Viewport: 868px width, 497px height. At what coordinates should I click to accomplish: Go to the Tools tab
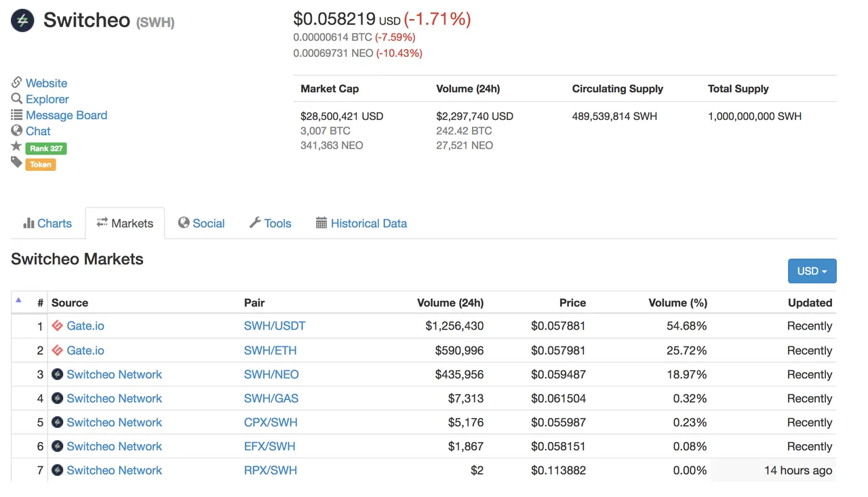(x=271, y=223)
